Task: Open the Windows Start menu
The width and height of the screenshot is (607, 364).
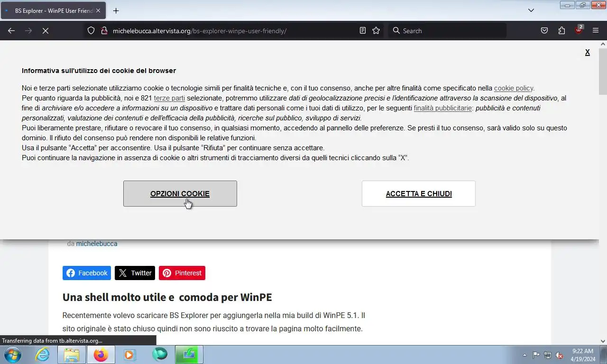Action: pos(12,355)
